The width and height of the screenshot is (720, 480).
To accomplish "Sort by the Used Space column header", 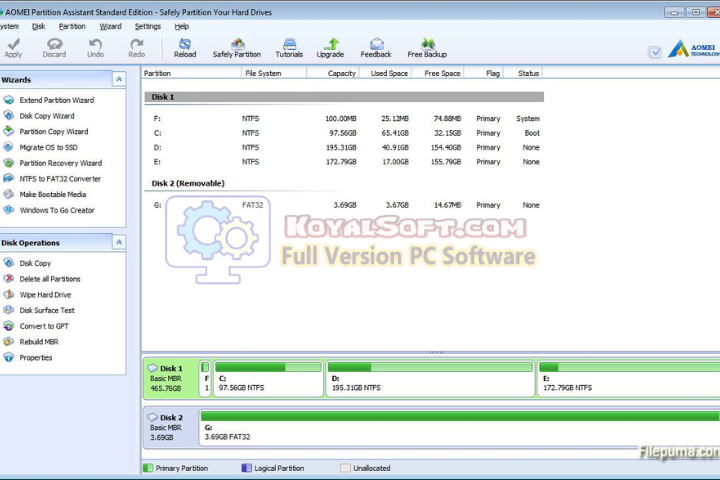I will click(x=385, y=73).
